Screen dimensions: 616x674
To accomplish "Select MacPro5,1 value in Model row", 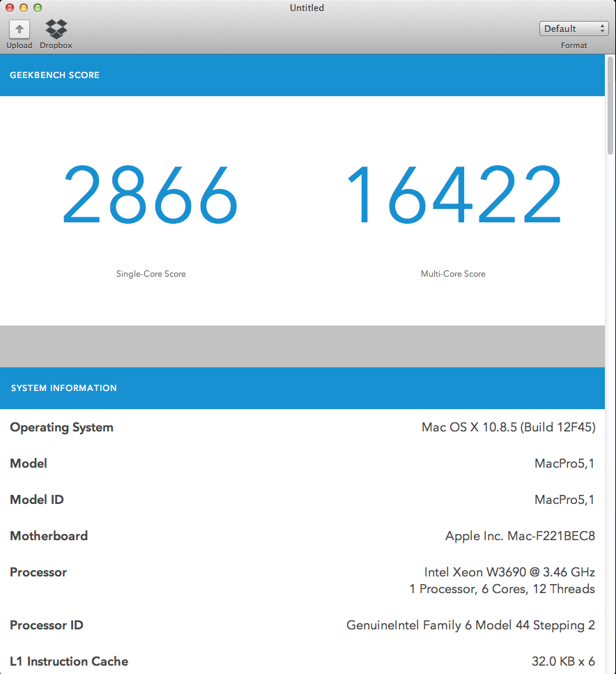I will 564,464.
